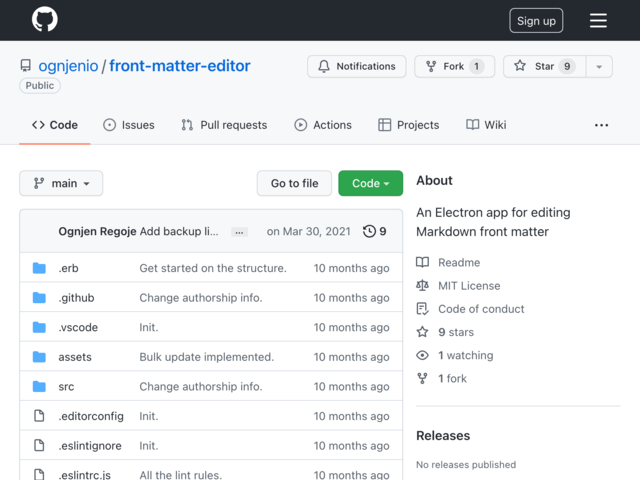Select the Code tab
This screenshot has width=640, height=480.
pyautogui.click(x=55, y=125)
